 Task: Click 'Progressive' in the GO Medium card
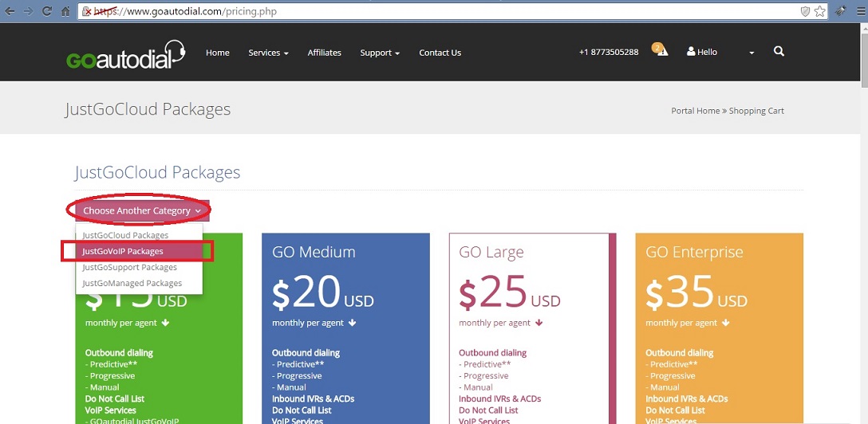click(x=299, y=376)
